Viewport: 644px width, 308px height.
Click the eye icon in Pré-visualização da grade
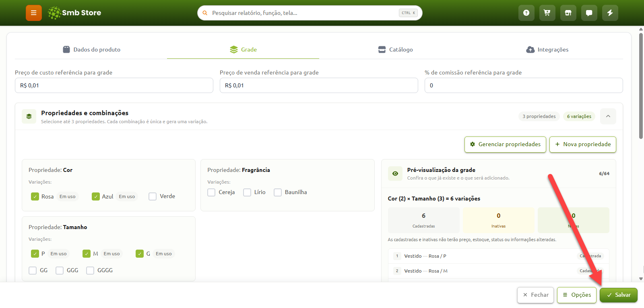click(x=395, y=174)
